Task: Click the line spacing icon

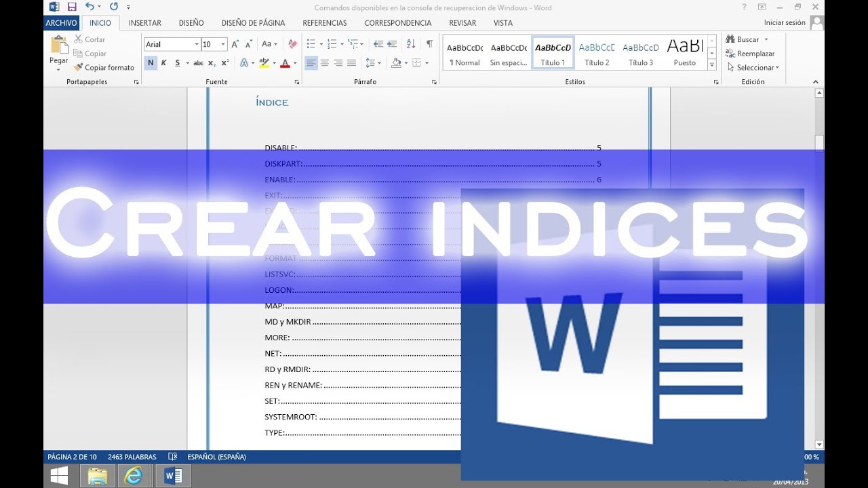Action: 370,63
